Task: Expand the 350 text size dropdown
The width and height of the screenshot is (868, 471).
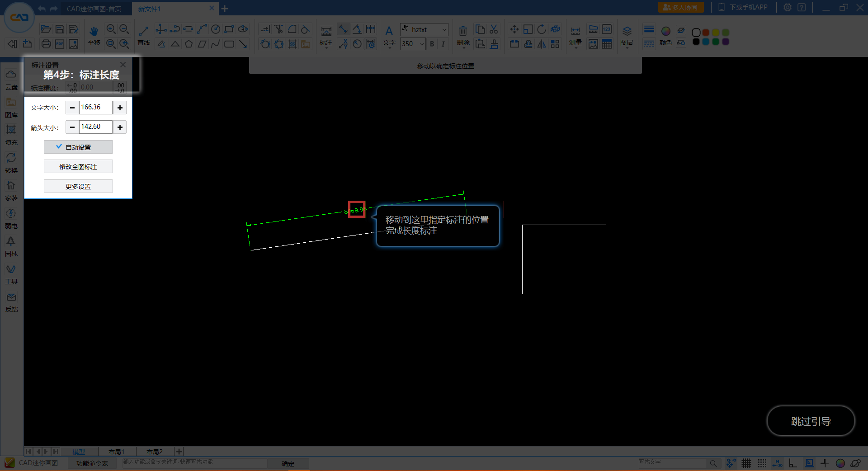Action: click(422, 44)
